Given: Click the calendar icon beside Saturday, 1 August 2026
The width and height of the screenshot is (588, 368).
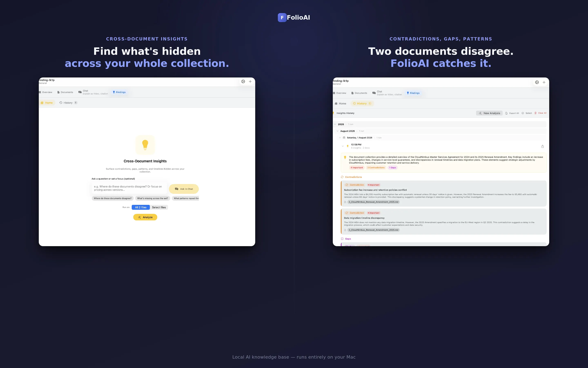Looking at the screenshot, I should (x=344, y=138).
